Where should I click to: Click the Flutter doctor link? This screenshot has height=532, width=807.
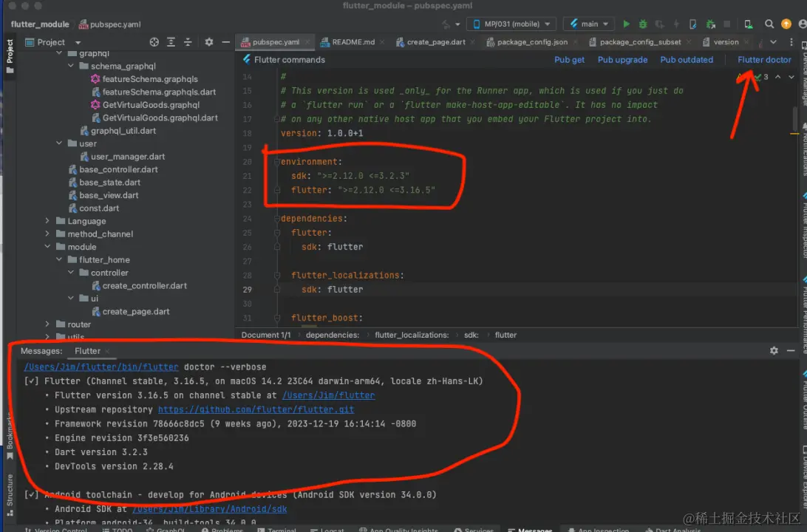point(764,60)
